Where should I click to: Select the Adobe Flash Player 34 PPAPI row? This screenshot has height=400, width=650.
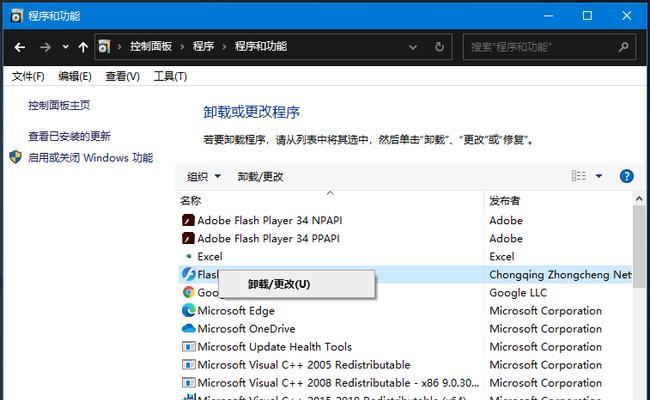pyautogui.click(x=406, y=238)
